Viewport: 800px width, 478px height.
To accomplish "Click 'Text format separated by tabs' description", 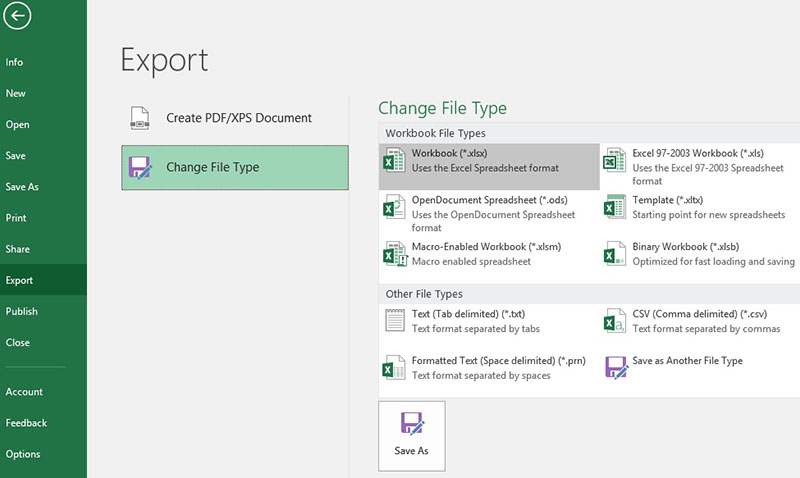I will 476,329.
